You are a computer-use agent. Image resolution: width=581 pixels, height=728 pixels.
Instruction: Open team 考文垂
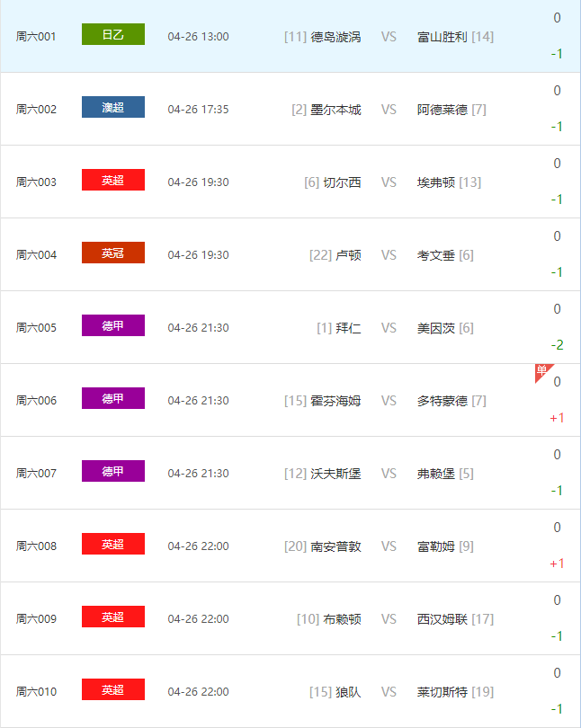point(435,255)
